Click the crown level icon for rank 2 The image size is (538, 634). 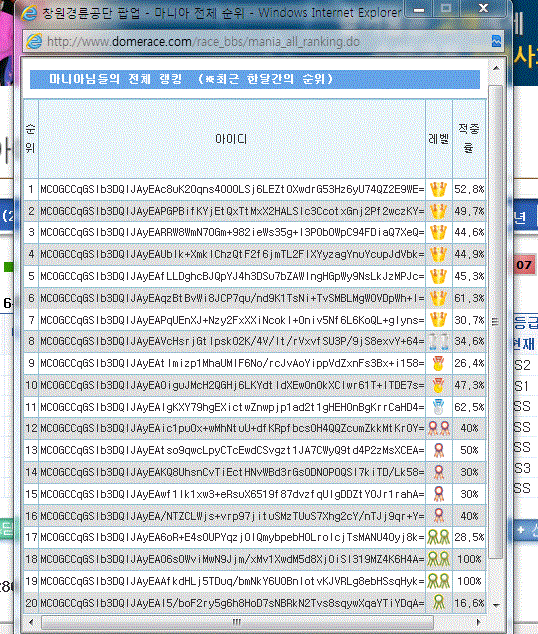tap(438, 211)
